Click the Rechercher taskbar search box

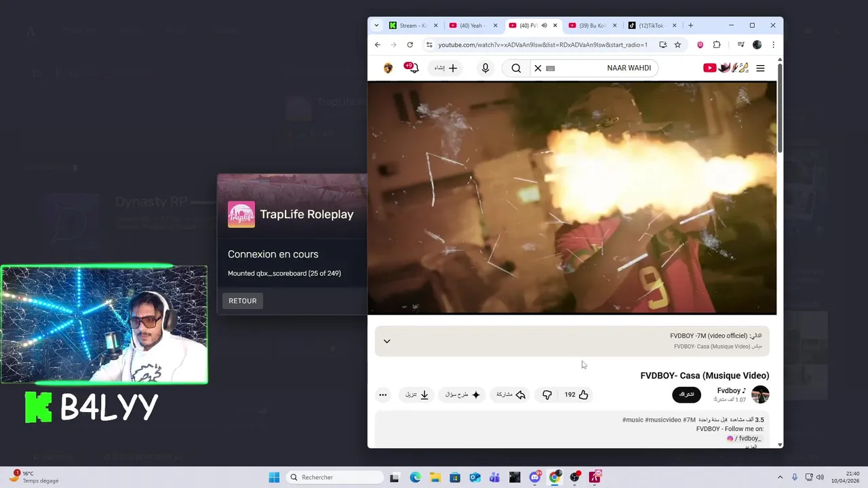(x=336, y=477)
